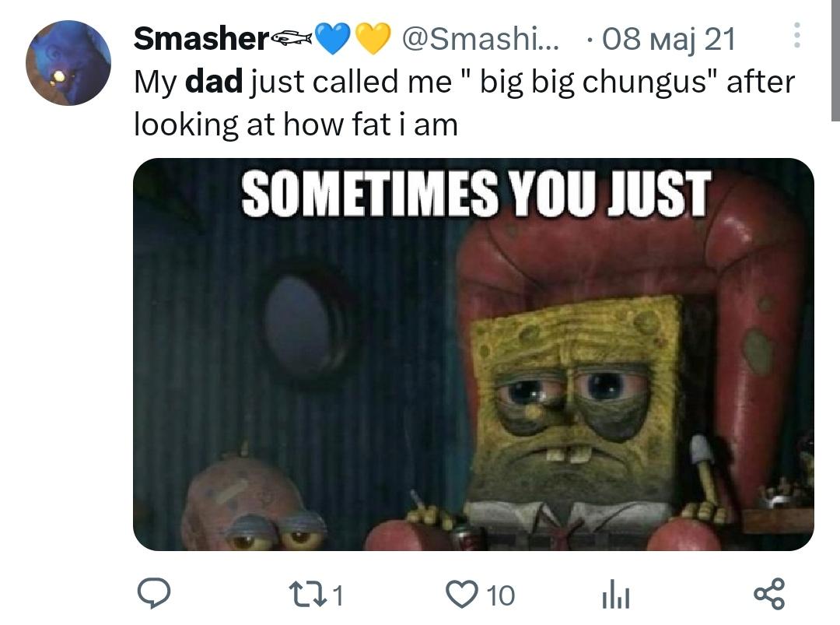840x625 pixels.
Task: Click the tweet text about big chungus
Action: pyautogui.click(x=464, y=103)
